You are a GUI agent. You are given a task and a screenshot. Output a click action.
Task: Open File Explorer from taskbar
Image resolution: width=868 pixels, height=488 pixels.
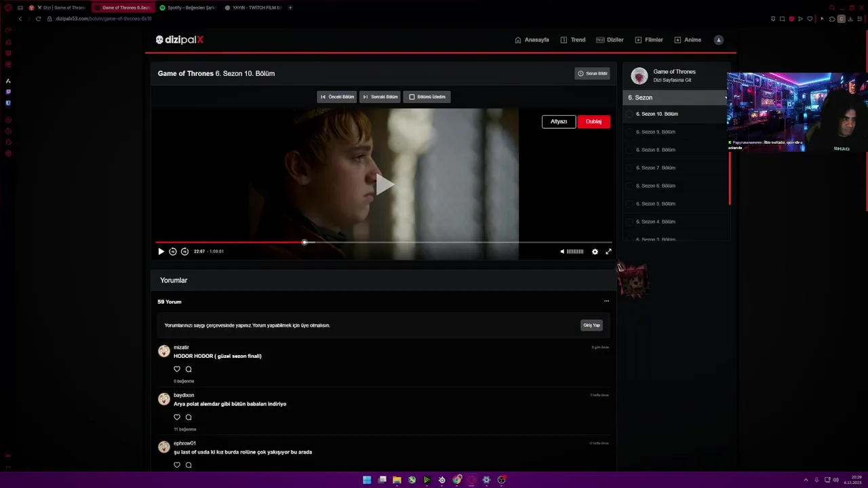pyautogui.click(x=397, y=480)
